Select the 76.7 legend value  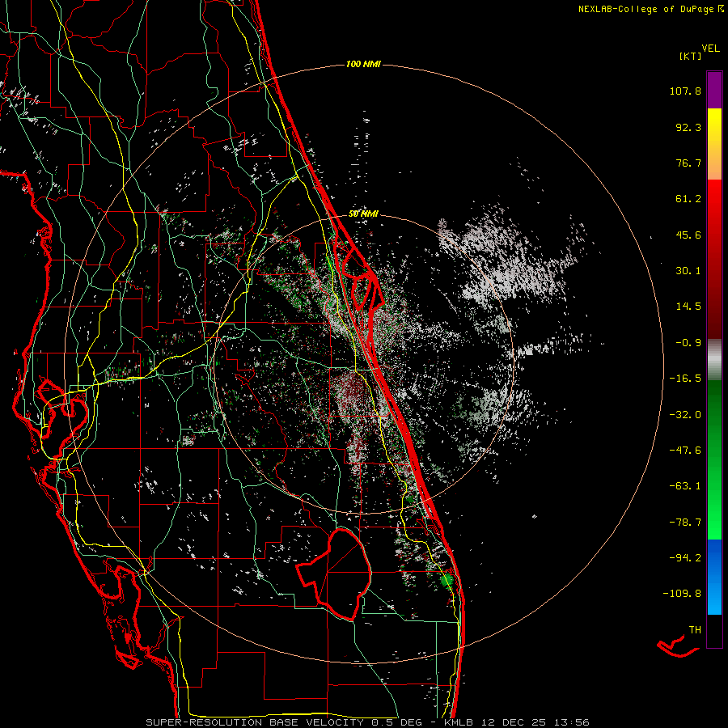pyautogui.click(x=688, y=163)
